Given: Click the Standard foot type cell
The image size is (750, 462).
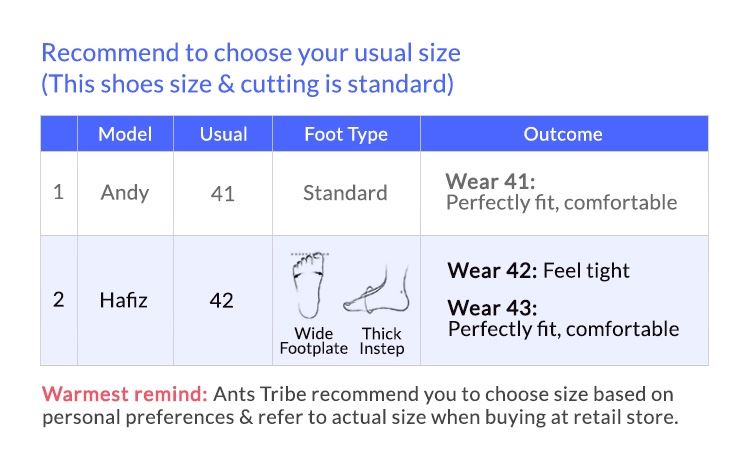Looking at the screenshot, I should click(x=345, y=193).
